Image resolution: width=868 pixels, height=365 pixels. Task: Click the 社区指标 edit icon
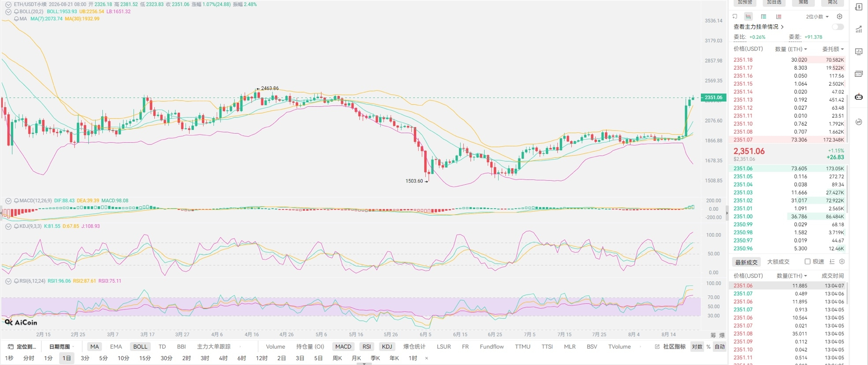[x=657, y=346]
